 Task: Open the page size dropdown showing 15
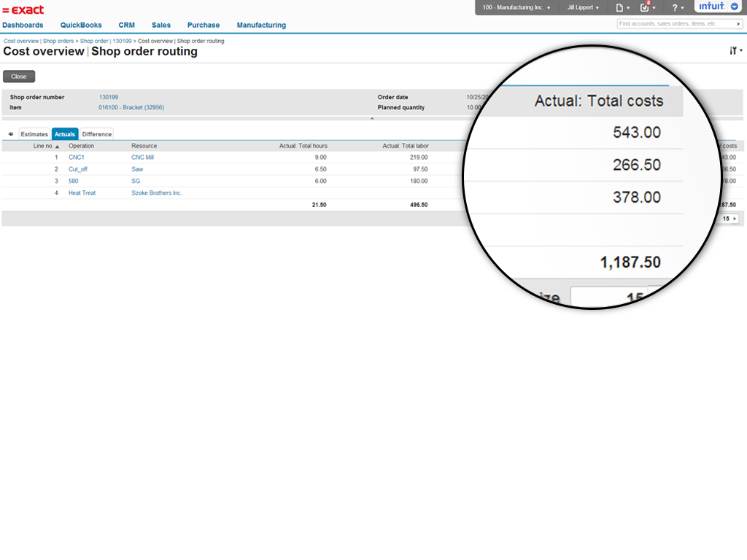pyautogui.click(x=729, y=219)
